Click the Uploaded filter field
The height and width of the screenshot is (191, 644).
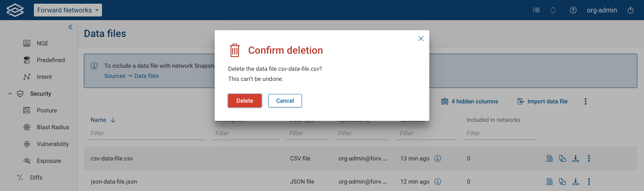pos(427,133)
